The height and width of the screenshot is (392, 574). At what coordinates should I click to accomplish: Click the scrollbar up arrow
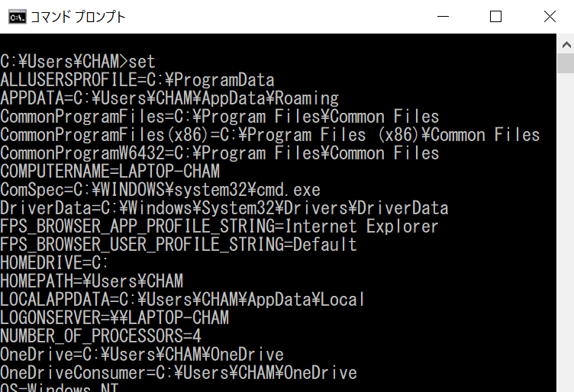pyautogui.click(x=566, y=43)
